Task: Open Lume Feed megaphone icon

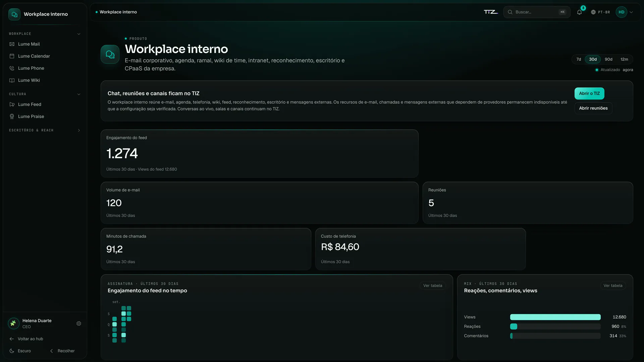Action: [12, 105]
